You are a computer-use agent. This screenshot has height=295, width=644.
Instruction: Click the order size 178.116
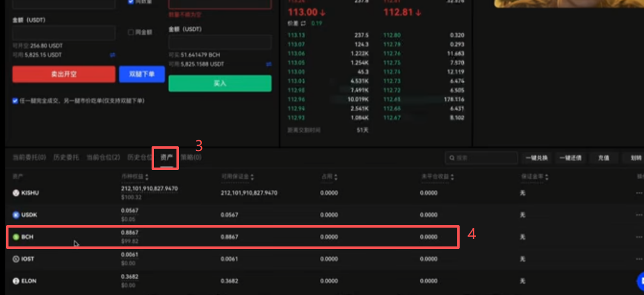point(454,100)
